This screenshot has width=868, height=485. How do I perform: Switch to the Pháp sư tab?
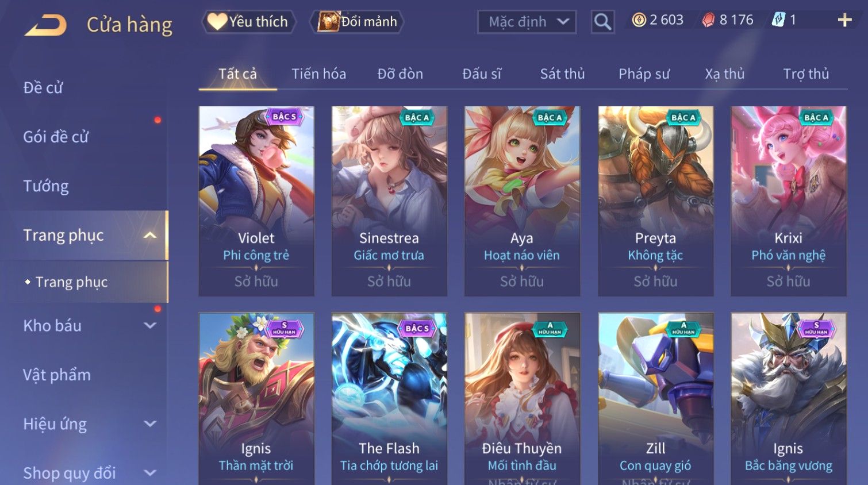point(644,74)
